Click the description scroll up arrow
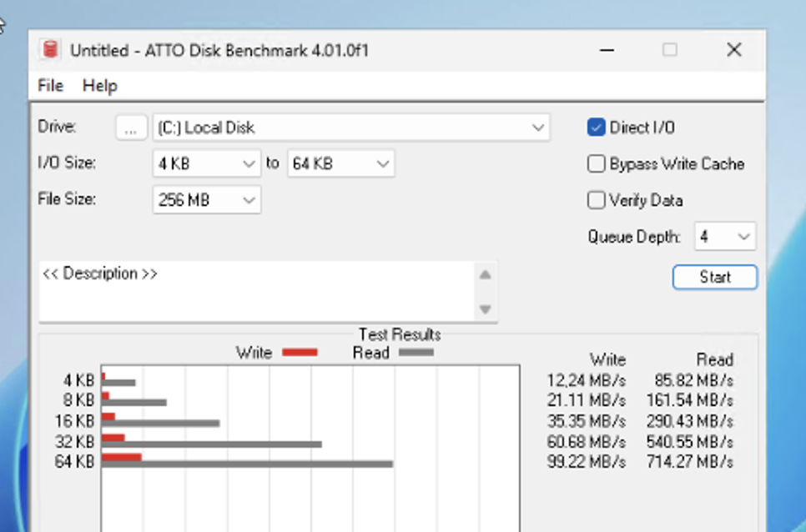Viewport: 806px width, 532px height. (485, 275)
